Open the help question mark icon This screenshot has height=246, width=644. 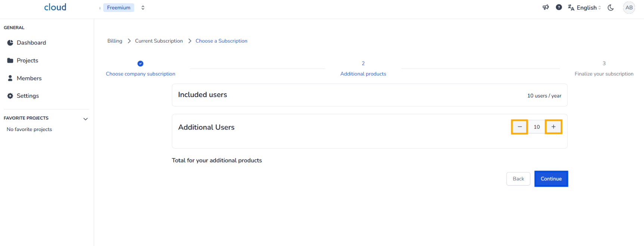pos(559,7)
